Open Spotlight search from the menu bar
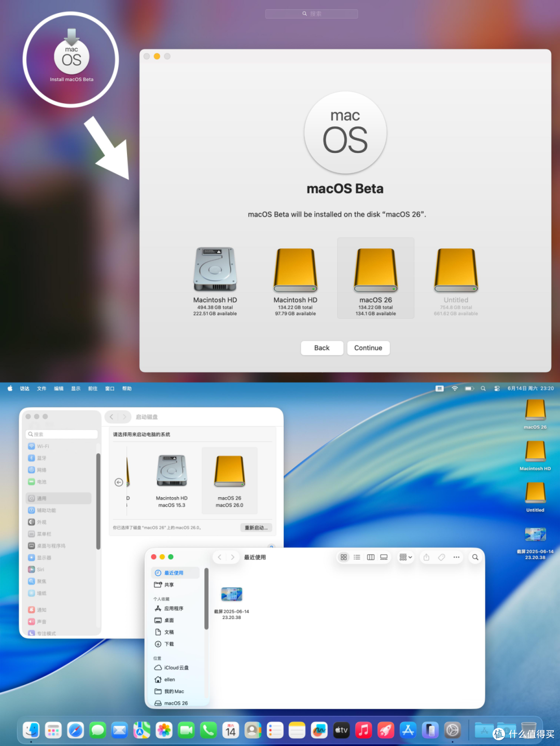560x746 pixels. (483, 388)
